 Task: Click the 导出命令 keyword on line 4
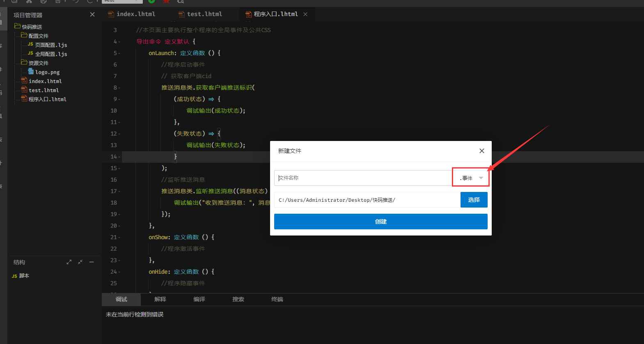(x=149, y=42)
